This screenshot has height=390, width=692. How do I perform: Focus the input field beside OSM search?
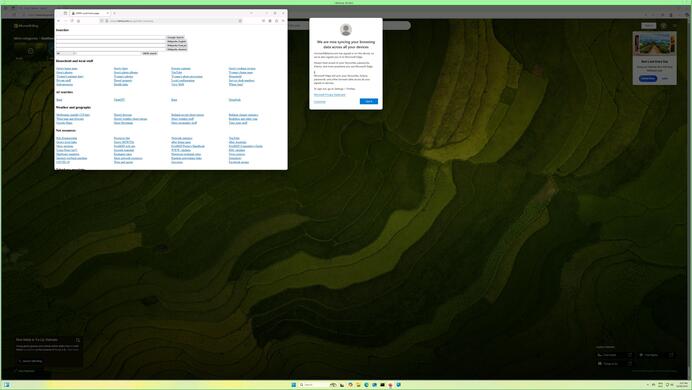[x=109, y=53]
